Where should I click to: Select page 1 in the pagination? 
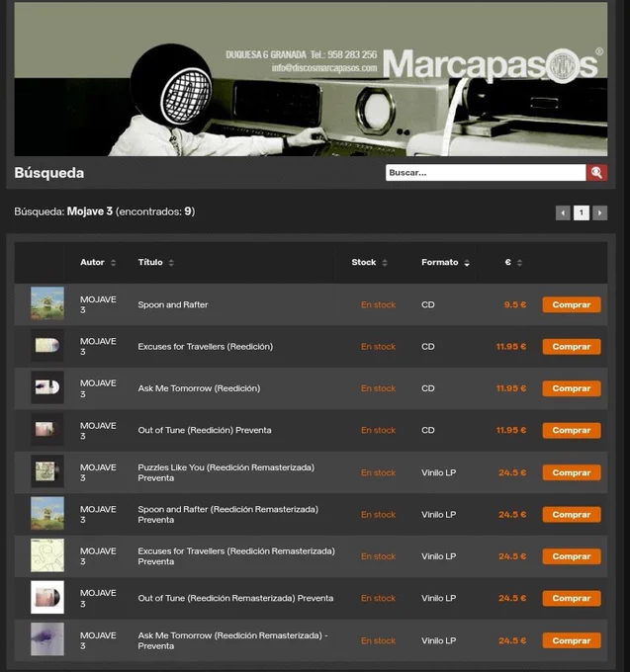(x=582, y=213)
